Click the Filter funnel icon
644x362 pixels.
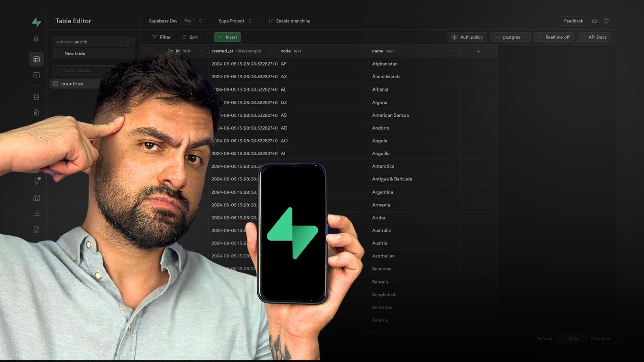pyautogui.click(x=155, y=37)
